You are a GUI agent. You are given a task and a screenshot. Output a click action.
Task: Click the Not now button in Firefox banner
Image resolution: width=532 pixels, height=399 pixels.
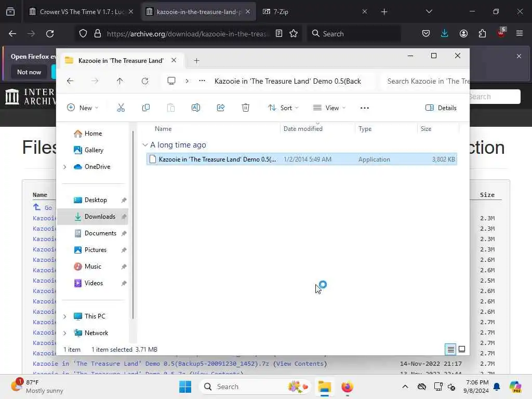coord(29,72)
